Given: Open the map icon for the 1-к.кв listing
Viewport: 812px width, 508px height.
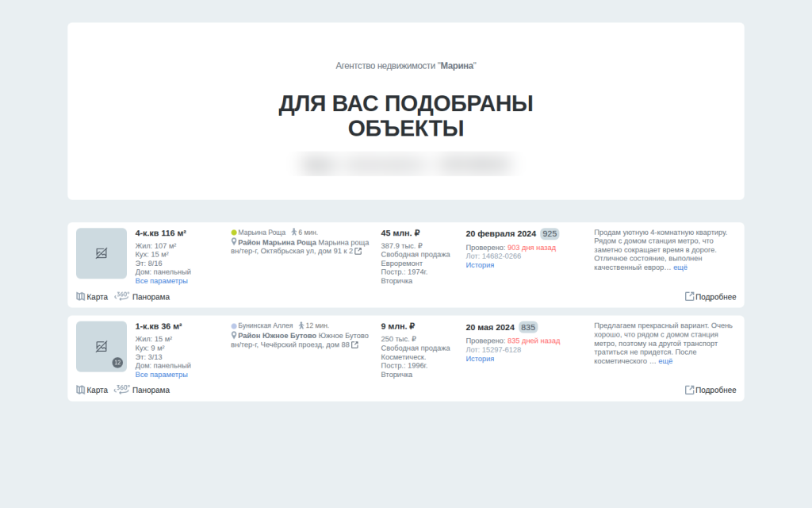Looking at the screenshot, I should [x=80, y=390].
